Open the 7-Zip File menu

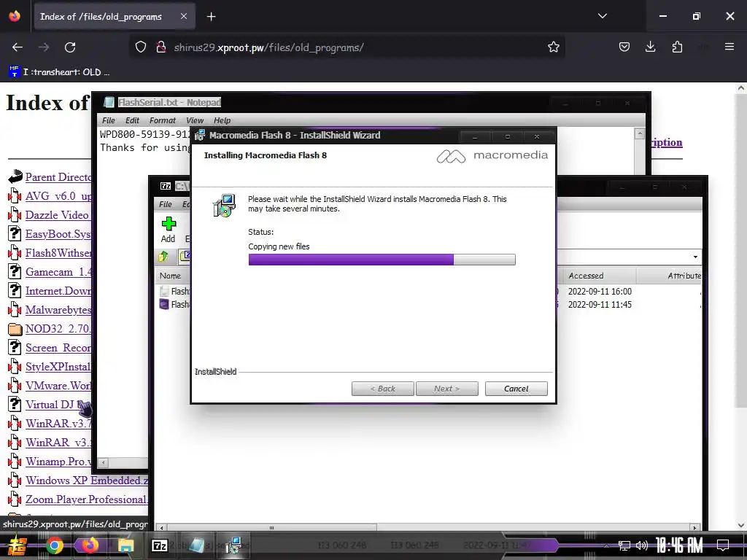click(166, 204)
